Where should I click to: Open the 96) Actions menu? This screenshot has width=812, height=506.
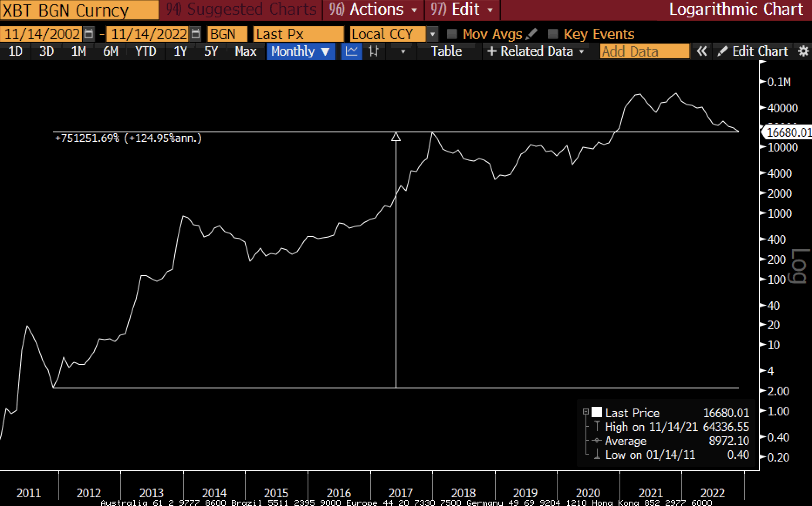click(373, 10)
